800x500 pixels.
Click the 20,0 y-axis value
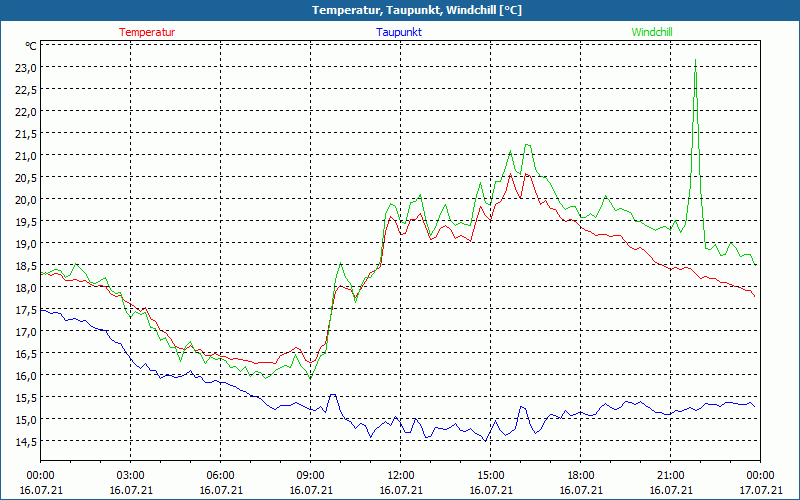coord(26,199)
